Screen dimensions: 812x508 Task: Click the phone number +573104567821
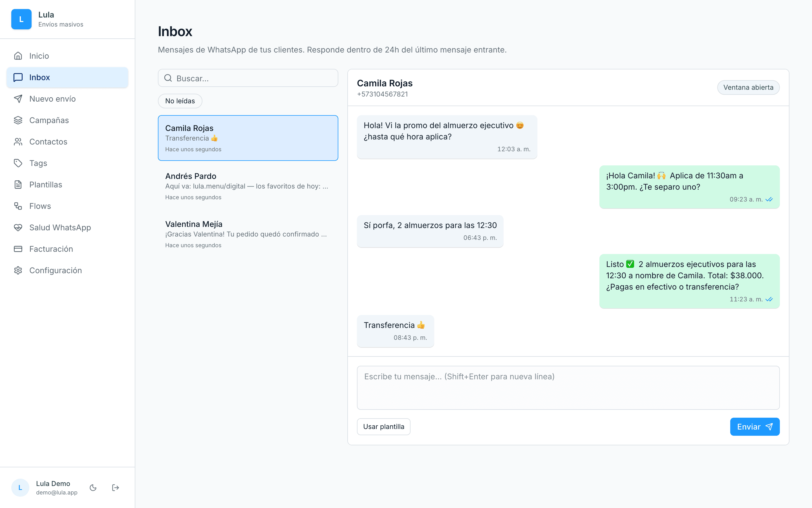click(x=382, y=94)
